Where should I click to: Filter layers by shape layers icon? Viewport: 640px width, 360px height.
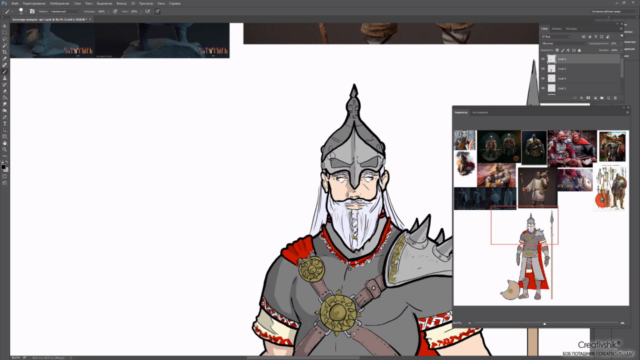602,37
